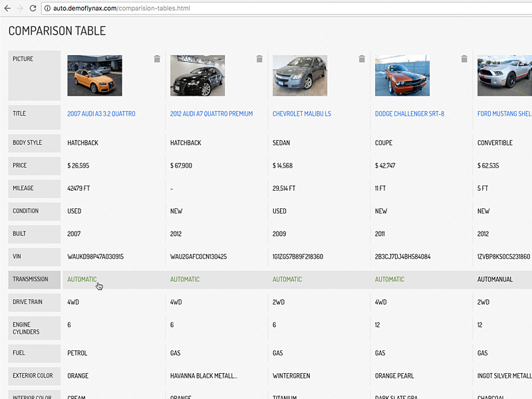Screen dimensions: 532x399
Task: Select VIN 2B3CJ7DJ4BH584084
Action: pos(403,257)
